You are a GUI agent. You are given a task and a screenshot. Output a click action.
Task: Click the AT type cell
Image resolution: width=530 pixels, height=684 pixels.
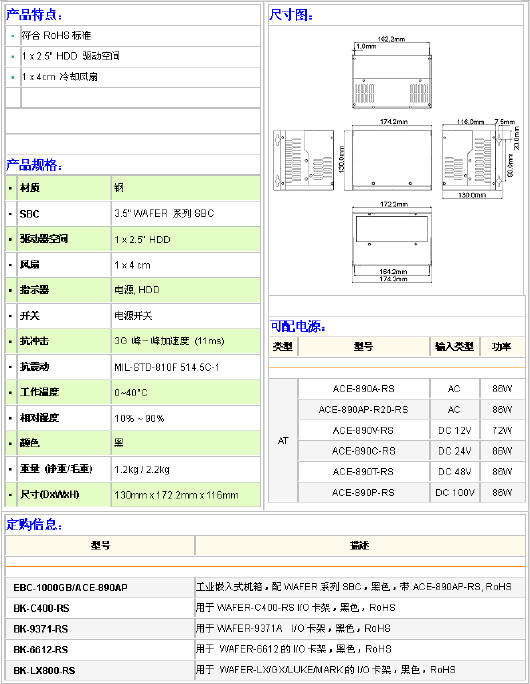[x=283, y=441]
